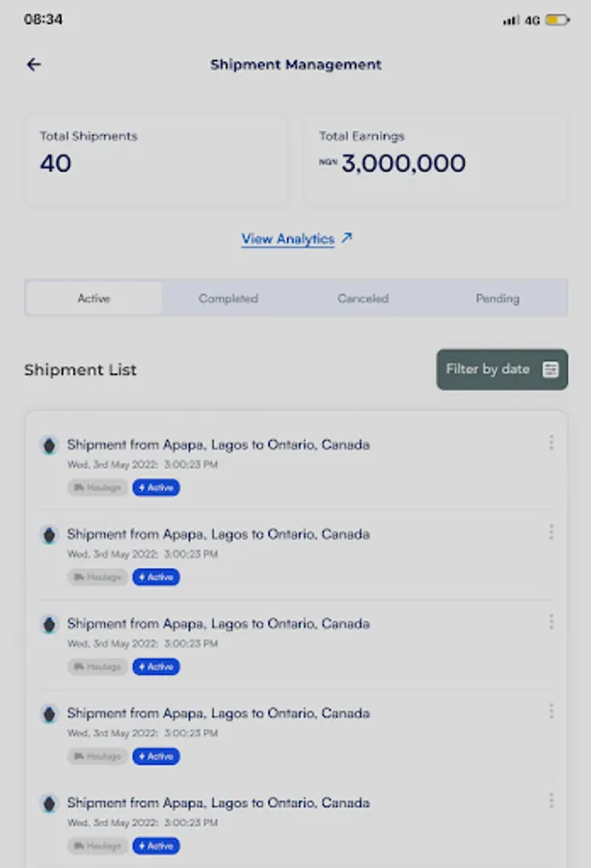Switch to the Completed tab
Image resolution: width=591 pixels, height=868 pixels.
[x=228, y=299]
